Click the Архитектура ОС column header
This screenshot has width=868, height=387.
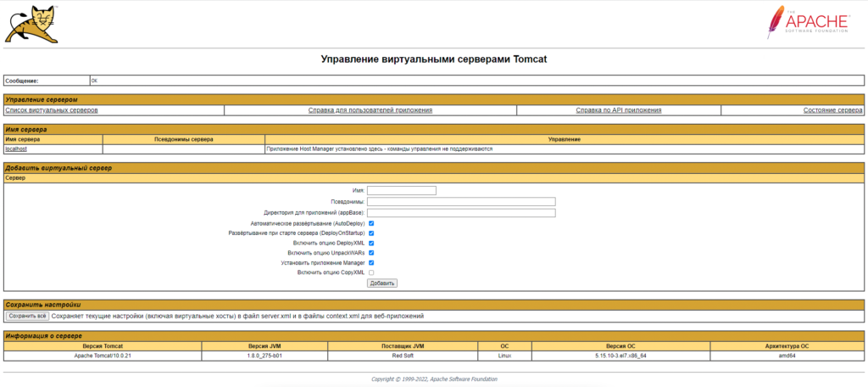(787, 346)
